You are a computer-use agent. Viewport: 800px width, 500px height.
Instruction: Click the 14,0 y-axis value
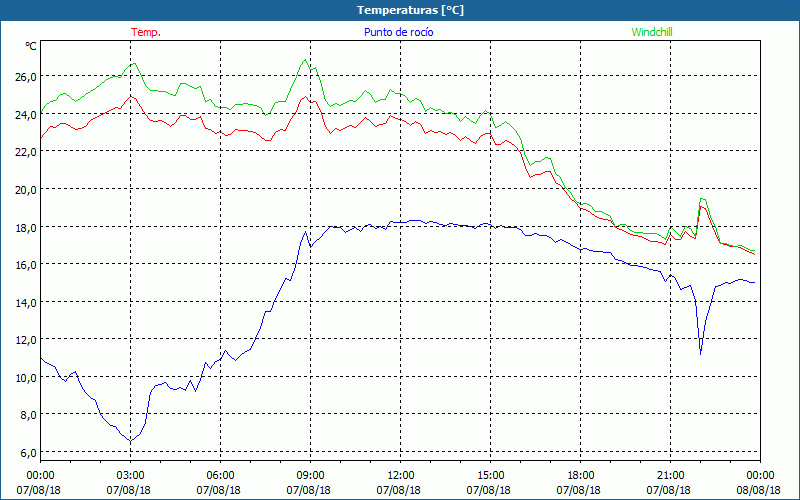(x=26, y=303)
